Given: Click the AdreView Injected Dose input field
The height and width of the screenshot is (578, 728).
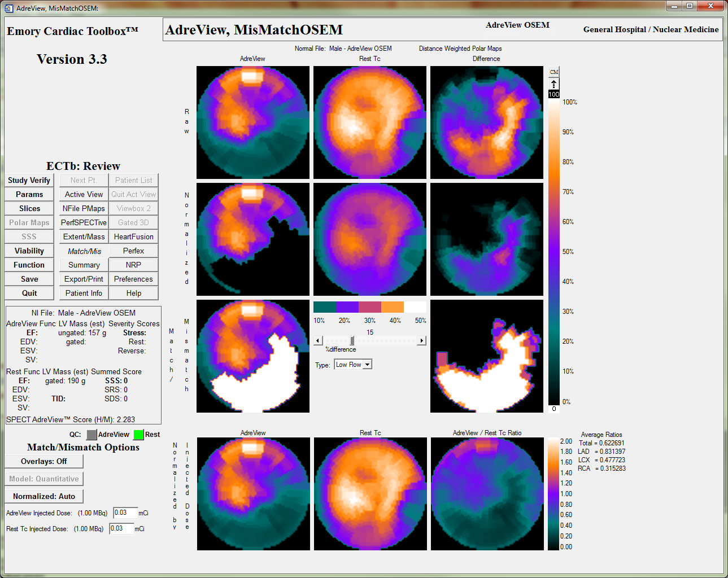Looking at the screenshot, I should 125,513.
